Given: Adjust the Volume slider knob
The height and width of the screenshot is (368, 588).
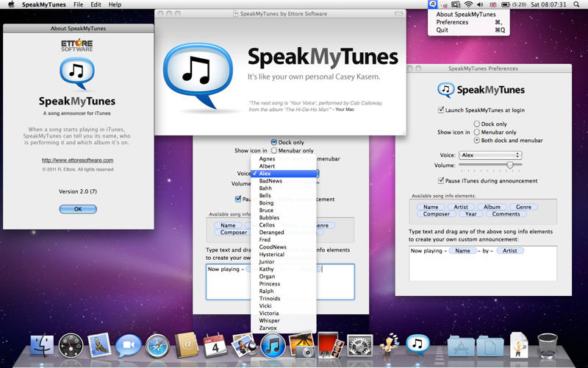Looking at the screenshot, I should (509, 165).
